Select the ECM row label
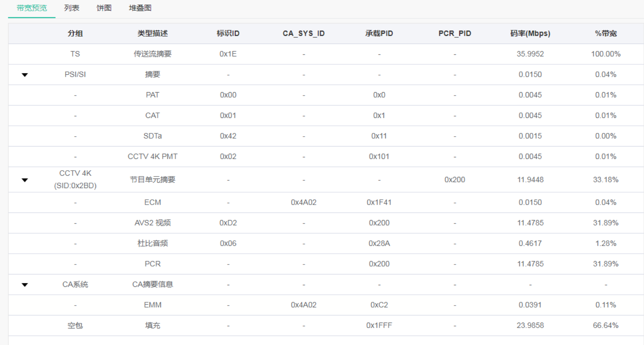The image size is (644, 345). pos(153,203)
